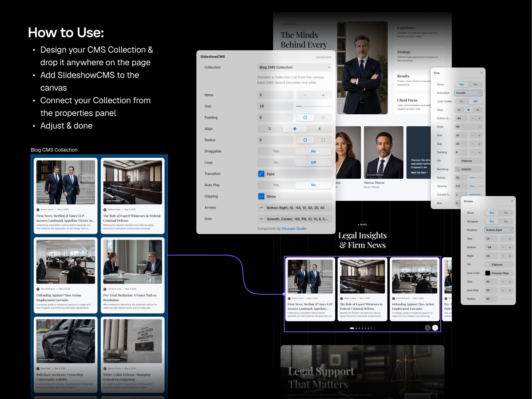Choose bottom align icon in SlideshowCMS panel

click(x=320, y=129)
